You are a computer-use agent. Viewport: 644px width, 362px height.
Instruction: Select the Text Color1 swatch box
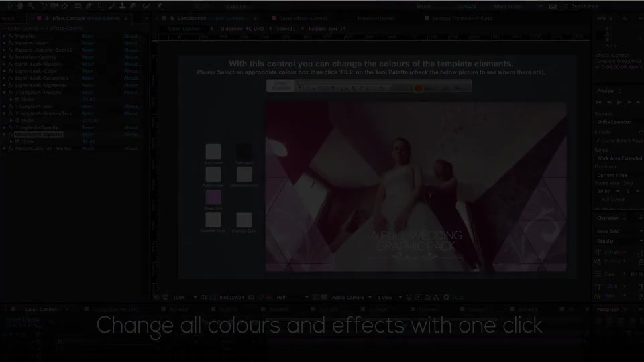coord(213,152)
